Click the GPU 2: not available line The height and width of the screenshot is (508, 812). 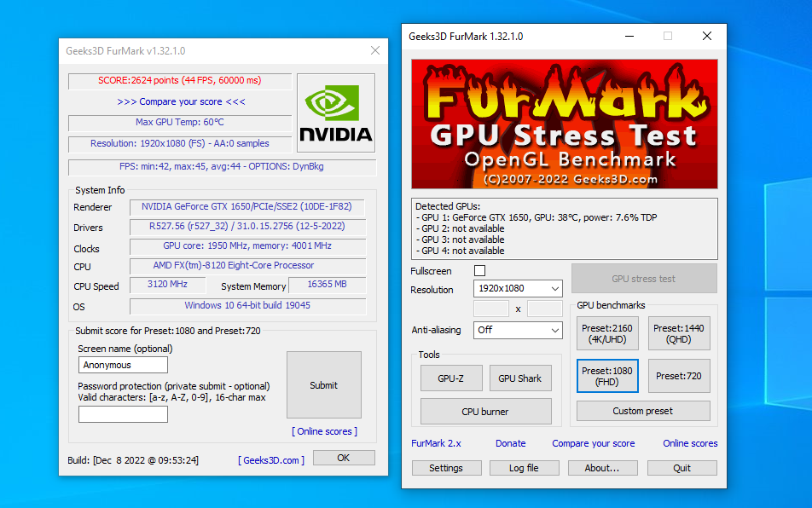point(461,228)
